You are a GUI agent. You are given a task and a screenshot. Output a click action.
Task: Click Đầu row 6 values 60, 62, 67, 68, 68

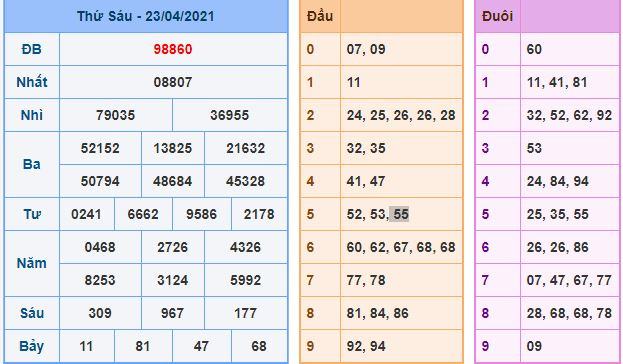[401, 247]
